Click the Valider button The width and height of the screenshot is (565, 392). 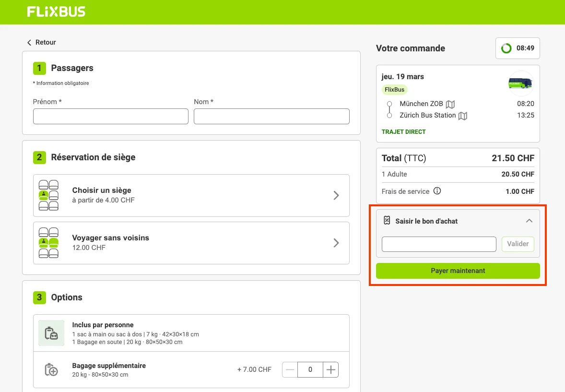pyautogui.click(x=518, y=244)
